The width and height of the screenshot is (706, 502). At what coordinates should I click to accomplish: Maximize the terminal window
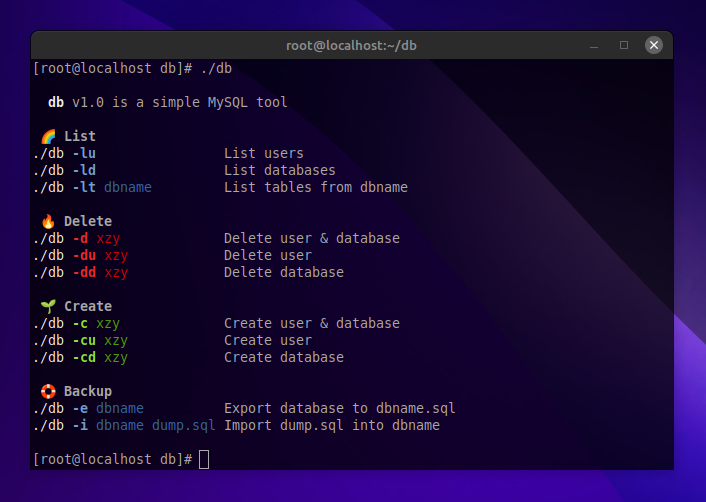[x=625, y=45]
